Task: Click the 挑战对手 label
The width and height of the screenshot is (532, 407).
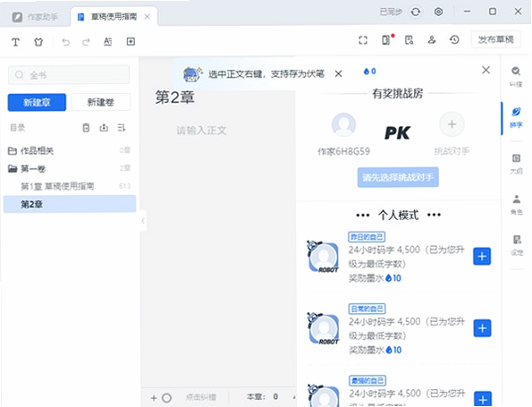Action: [x=452, y=151]
